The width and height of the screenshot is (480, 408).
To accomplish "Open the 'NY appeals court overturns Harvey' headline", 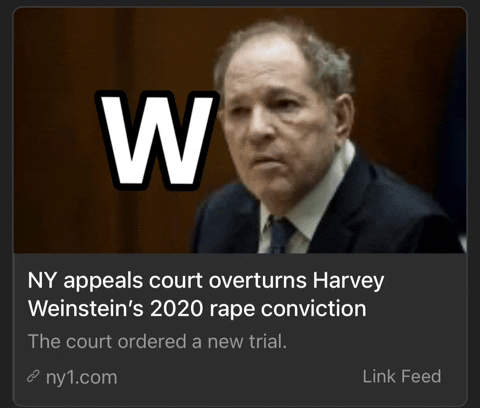I will point(206,281).
